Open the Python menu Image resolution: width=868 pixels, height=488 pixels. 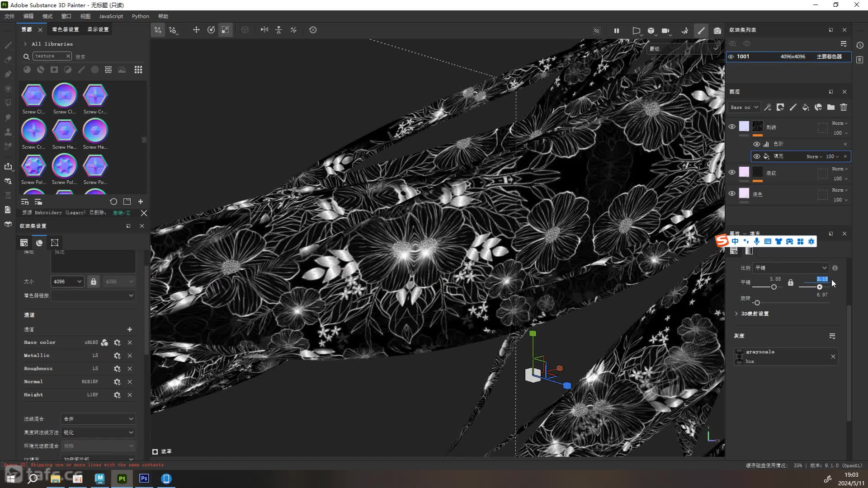[x=141, y=16]
